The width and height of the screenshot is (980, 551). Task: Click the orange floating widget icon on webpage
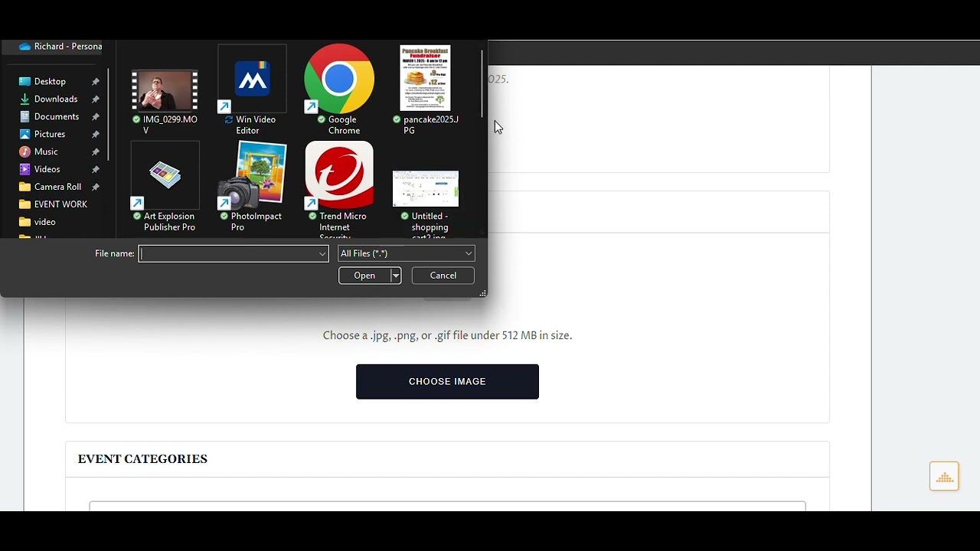[944, 477]
